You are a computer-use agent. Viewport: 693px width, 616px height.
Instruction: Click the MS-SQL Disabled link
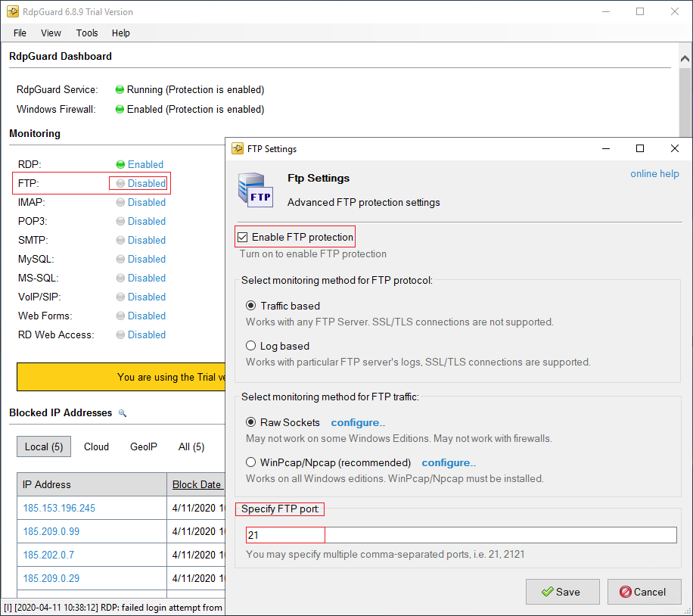coord(147,278)
